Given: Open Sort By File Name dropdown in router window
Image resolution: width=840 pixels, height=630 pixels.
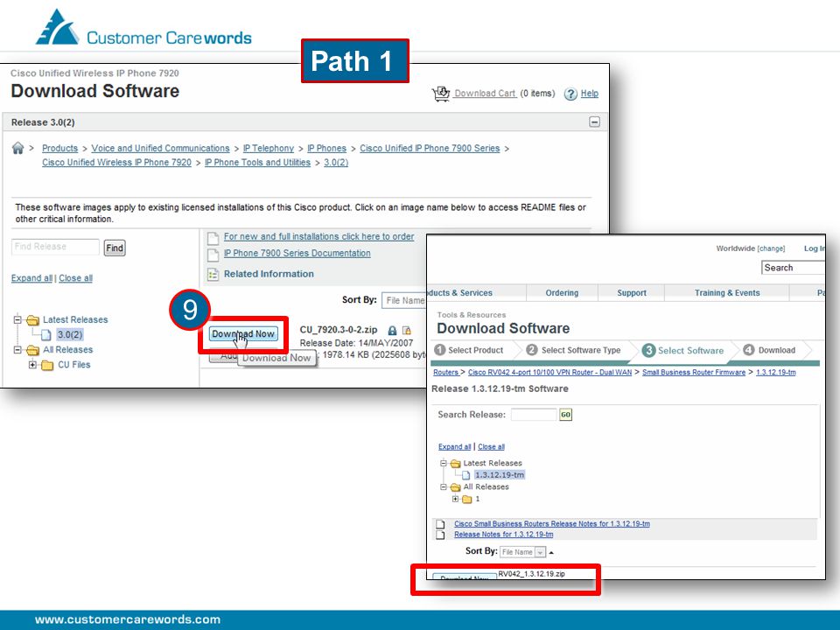Looking at the screenshot, I should pyautogui.click(x=523, y=552).
